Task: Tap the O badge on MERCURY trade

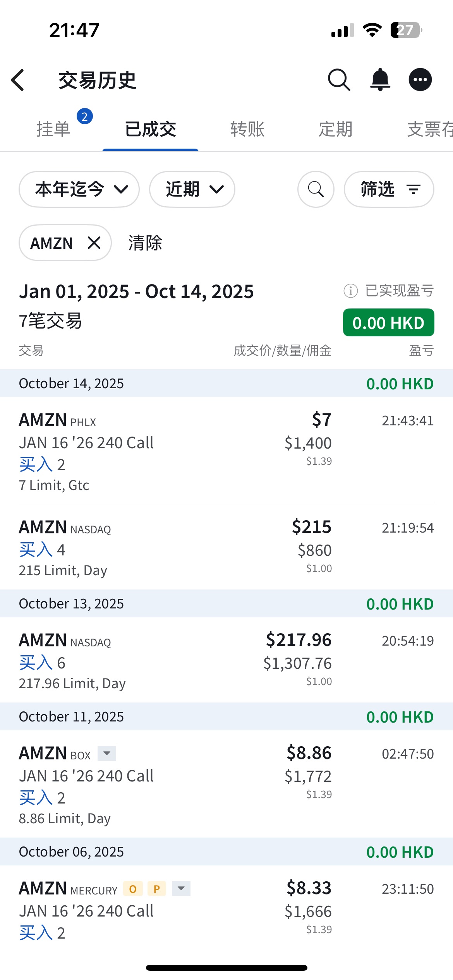Action: click(x=133, y=889)
